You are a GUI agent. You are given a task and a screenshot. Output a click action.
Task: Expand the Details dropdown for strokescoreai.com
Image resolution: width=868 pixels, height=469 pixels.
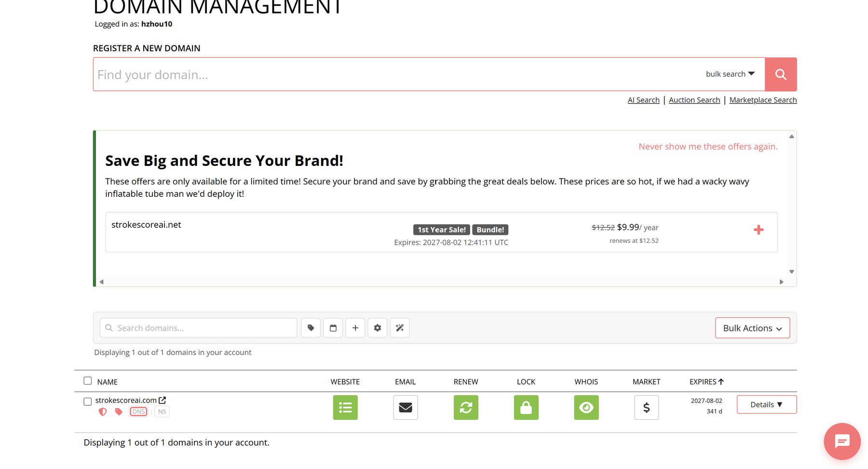(x=767, y=404)
